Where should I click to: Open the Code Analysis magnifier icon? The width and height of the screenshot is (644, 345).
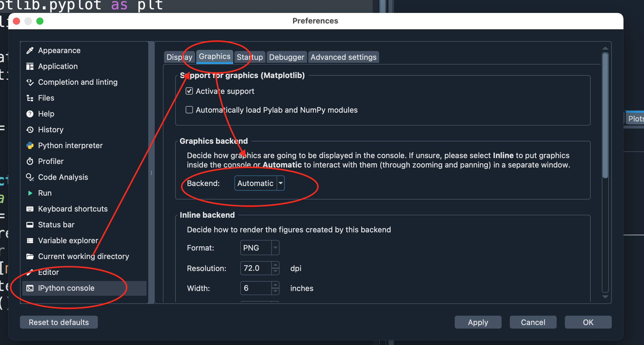coord(30,177)
